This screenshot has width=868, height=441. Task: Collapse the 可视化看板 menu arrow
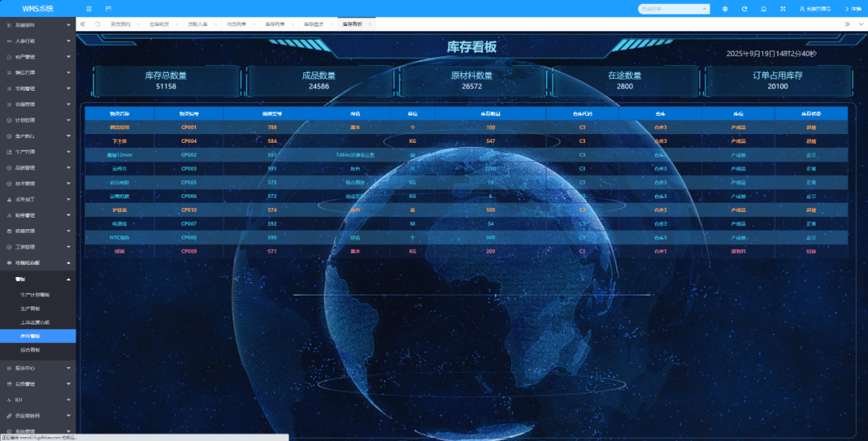point(68,263)
